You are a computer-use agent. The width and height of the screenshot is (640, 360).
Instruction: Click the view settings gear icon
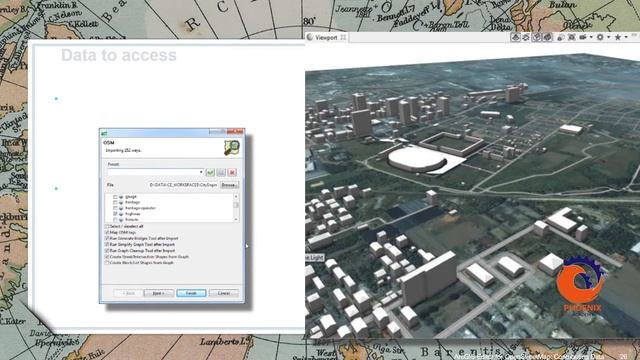click(600, 37)
